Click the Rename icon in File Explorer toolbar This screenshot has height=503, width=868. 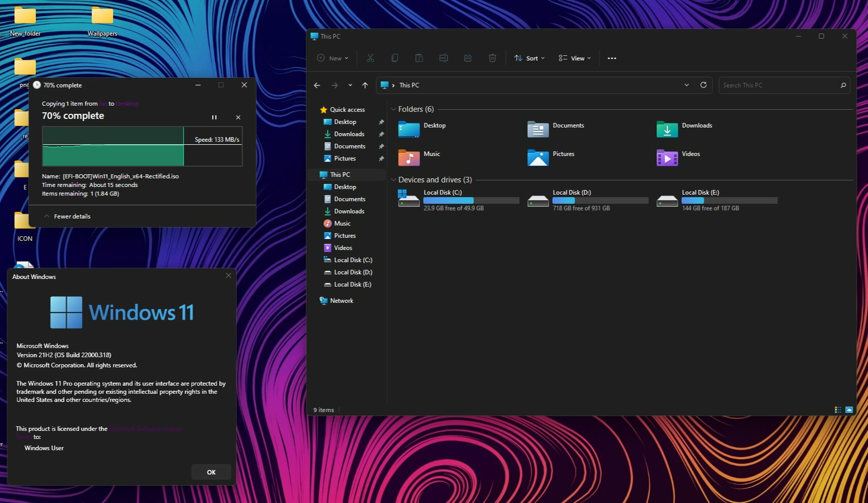(x=443, y=58)
